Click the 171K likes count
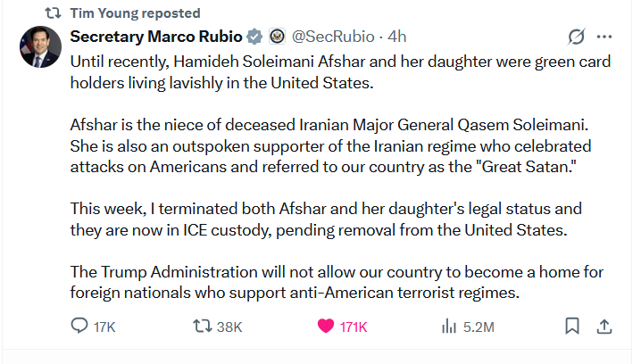Image resolution: width=641 pixels, height=364 pixels. [x=354, y=327]
